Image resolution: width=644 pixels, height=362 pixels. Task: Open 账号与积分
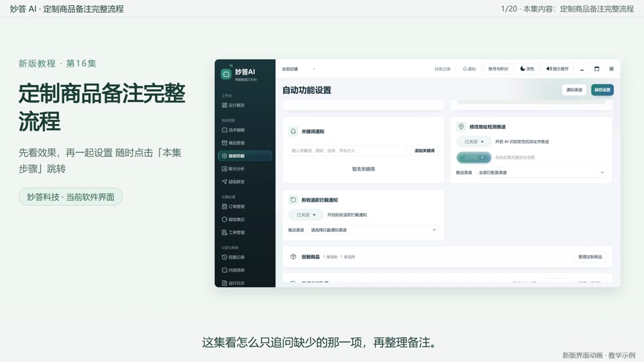coord(498,69)
